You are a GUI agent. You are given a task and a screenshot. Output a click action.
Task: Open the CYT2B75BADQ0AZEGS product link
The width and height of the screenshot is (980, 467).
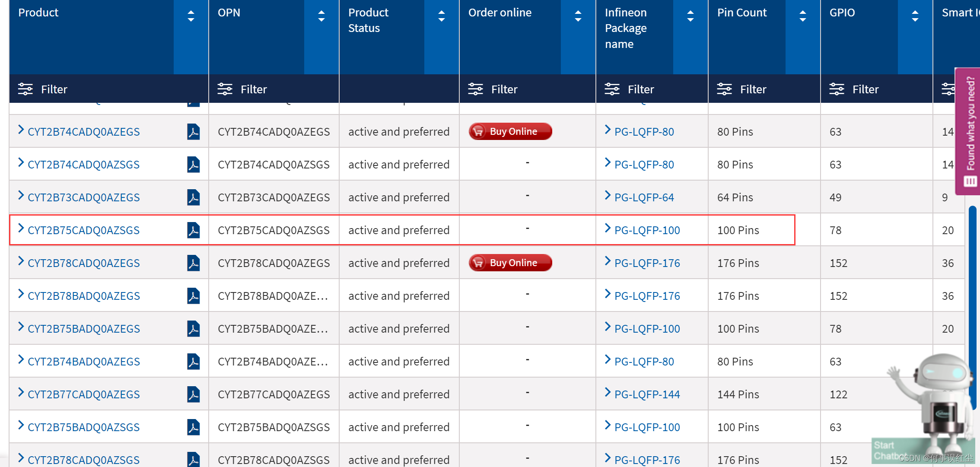[84, 329]
